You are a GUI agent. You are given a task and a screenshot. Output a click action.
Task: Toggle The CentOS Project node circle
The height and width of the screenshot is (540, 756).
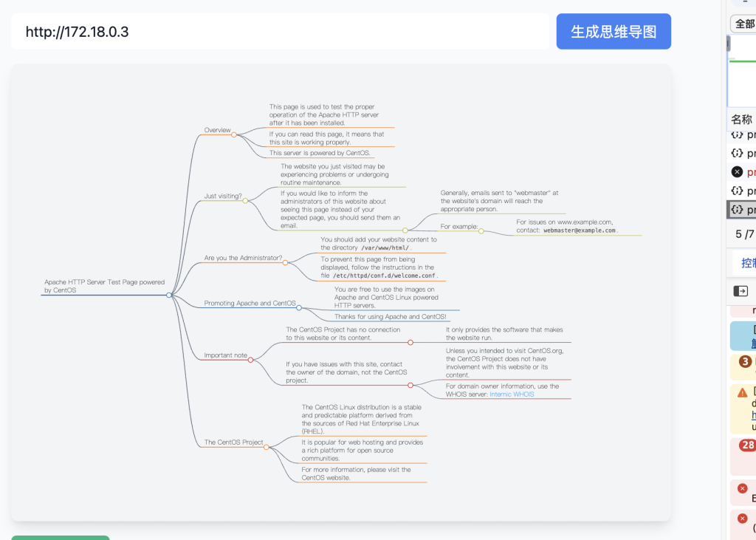(267, 447)
